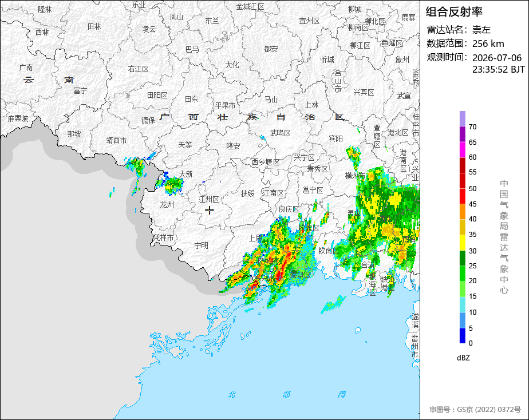Click the 靖西市 city label
529x420 pixels.
pos(116,140)
